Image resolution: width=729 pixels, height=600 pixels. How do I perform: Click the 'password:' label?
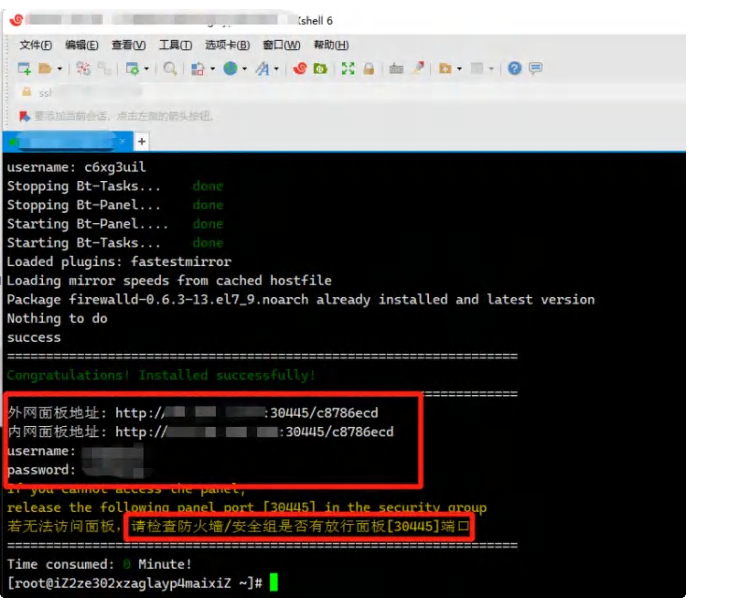[x=41, y=470]
